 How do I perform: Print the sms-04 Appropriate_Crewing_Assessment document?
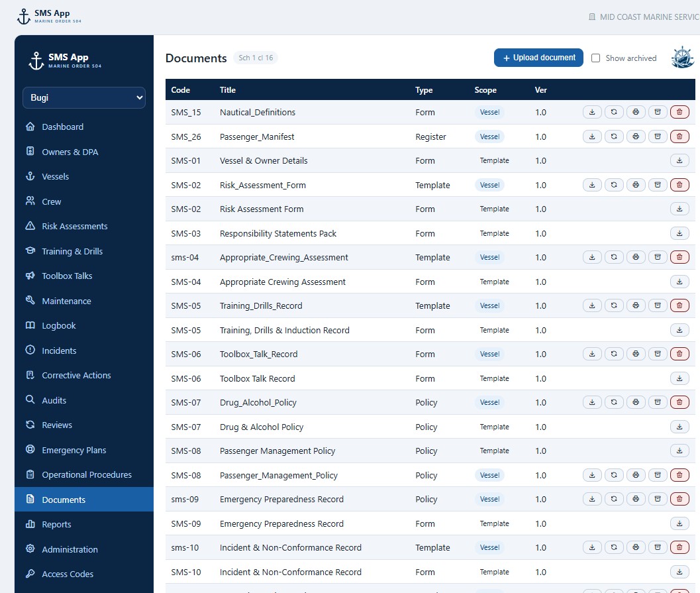pos(636,257)
